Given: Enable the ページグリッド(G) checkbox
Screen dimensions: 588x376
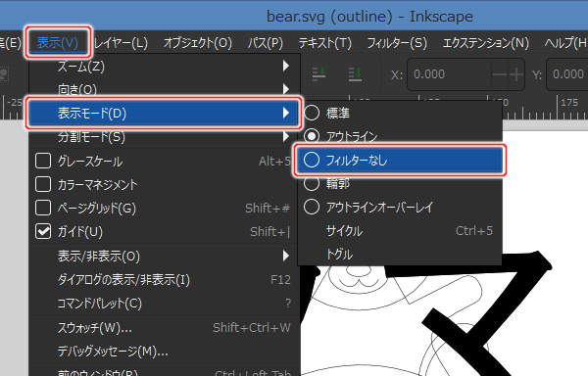Looking at the screenshot, I should [x=43, y=208].
